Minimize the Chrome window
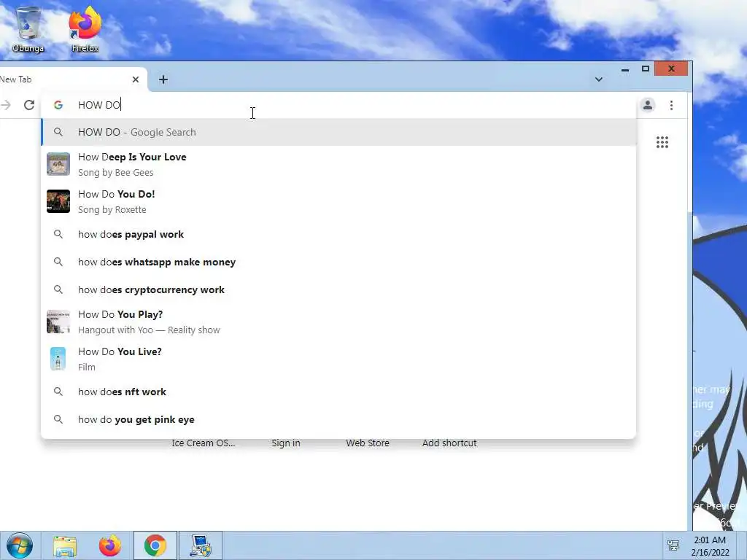Screen dimensions: 747x560 click(625, 69)
